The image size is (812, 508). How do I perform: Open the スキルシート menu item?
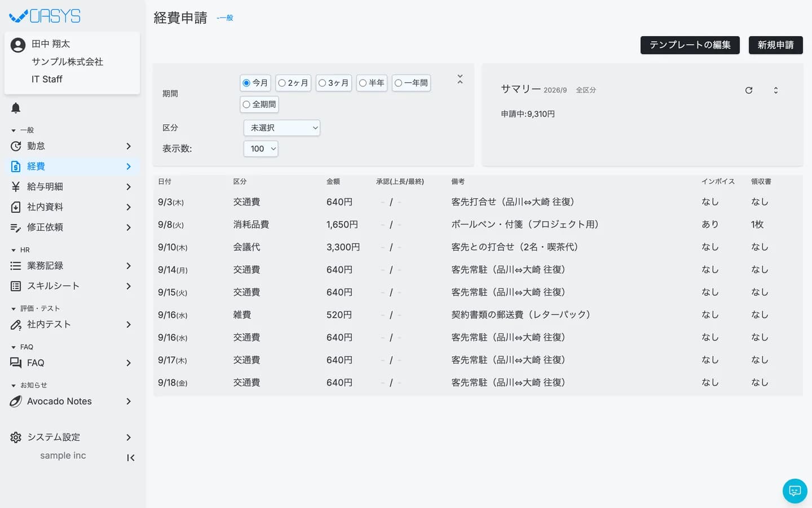tap(72, 286)
